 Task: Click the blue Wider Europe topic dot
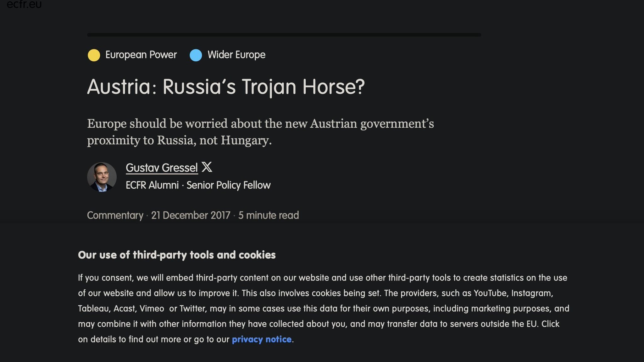click(x=196, y=55)
